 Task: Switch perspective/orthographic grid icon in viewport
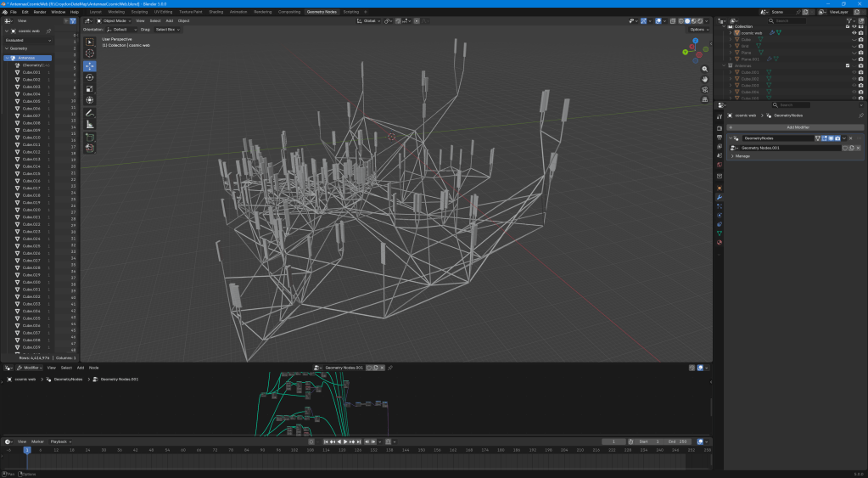point(705,99)
